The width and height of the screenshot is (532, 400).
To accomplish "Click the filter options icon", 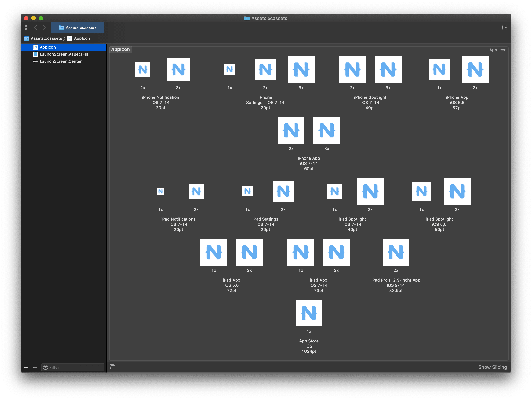I will coord(46,367).
